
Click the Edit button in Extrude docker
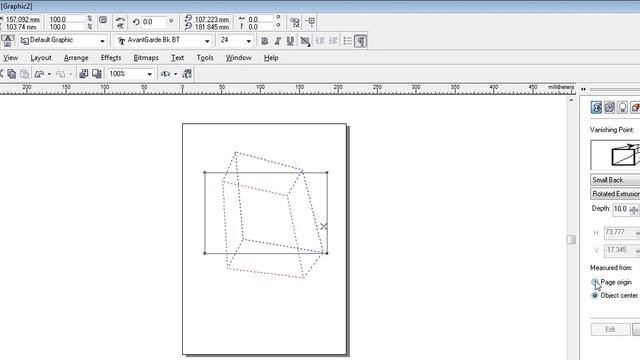(x=610, y=329)
